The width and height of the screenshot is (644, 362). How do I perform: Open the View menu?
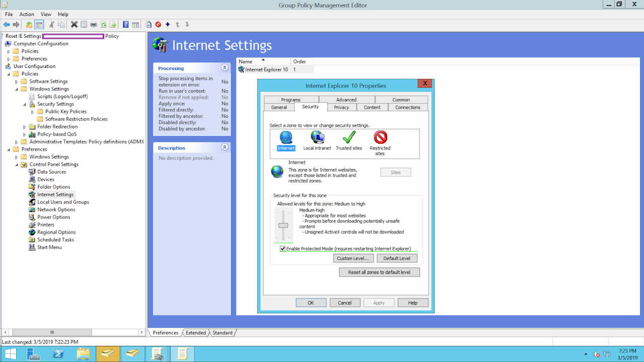pos(46,15)
